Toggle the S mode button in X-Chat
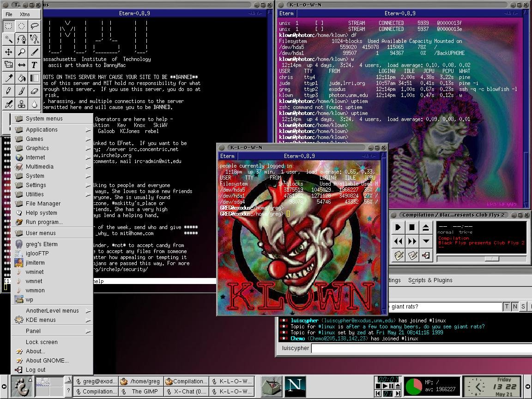This screenshot has height=399, width=532. (523, 306)
